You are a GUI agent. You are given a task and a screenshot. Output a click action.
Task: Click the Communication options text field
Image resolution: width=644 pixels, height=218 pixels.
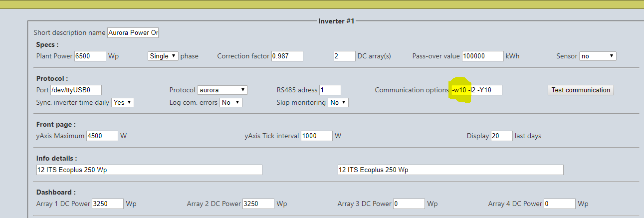click(476, 90)
